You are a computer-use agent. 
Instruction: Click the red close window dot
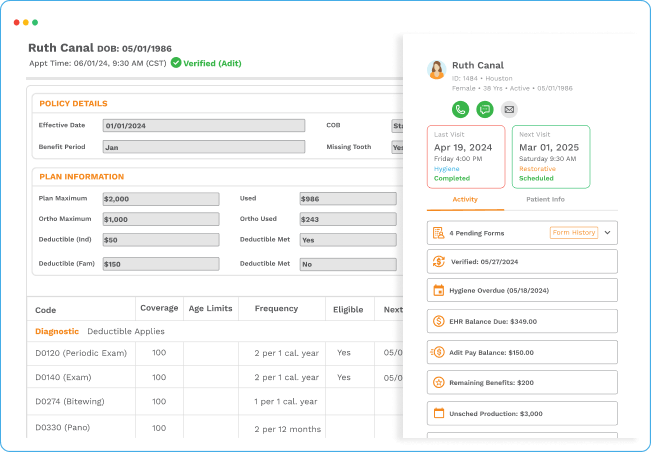tap(17, 22)
